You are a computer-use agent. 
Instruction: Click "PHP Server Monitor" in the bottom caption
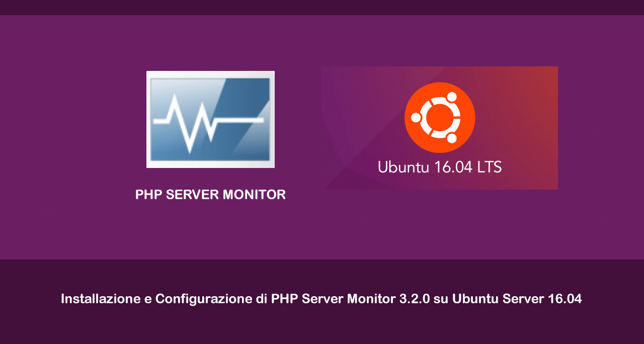point(333,299)
